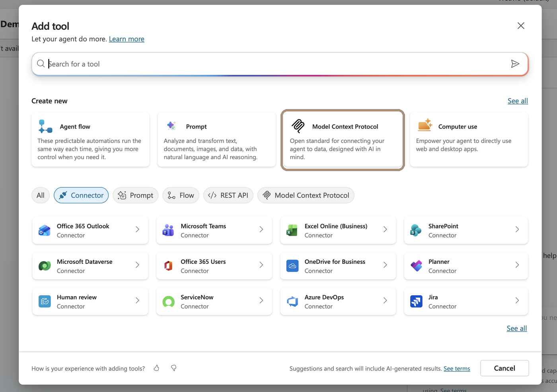This screenshot has width=557, height=392.
Task: Click the Cancel button
Action: tap(504, 368)
